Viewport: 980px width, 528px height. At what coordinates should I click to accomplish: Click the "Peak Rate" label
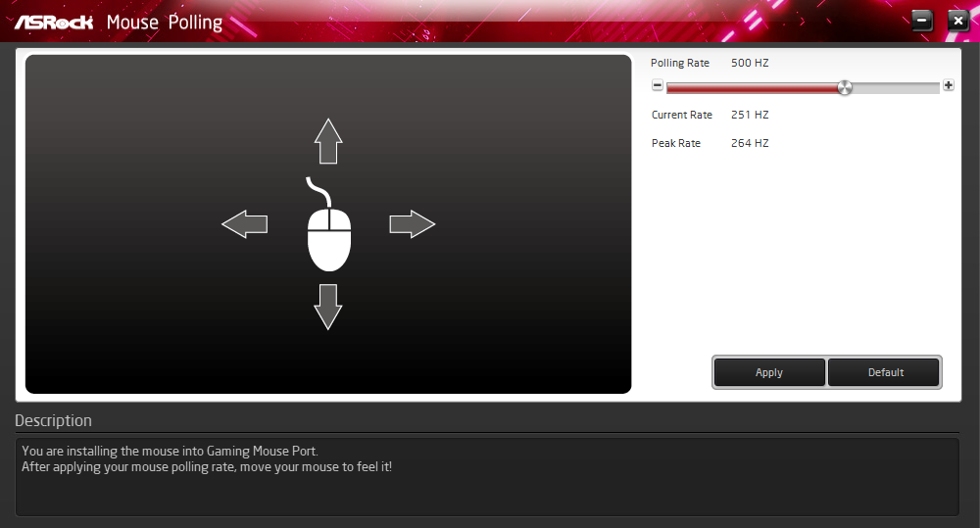point(676,143)
